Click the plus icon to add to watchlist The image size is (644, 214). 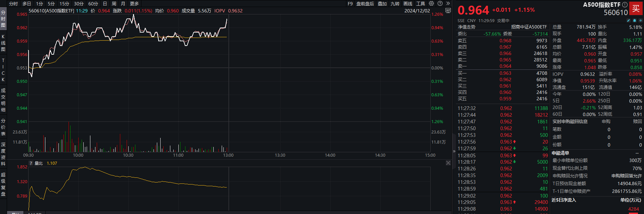pos(640,20)
